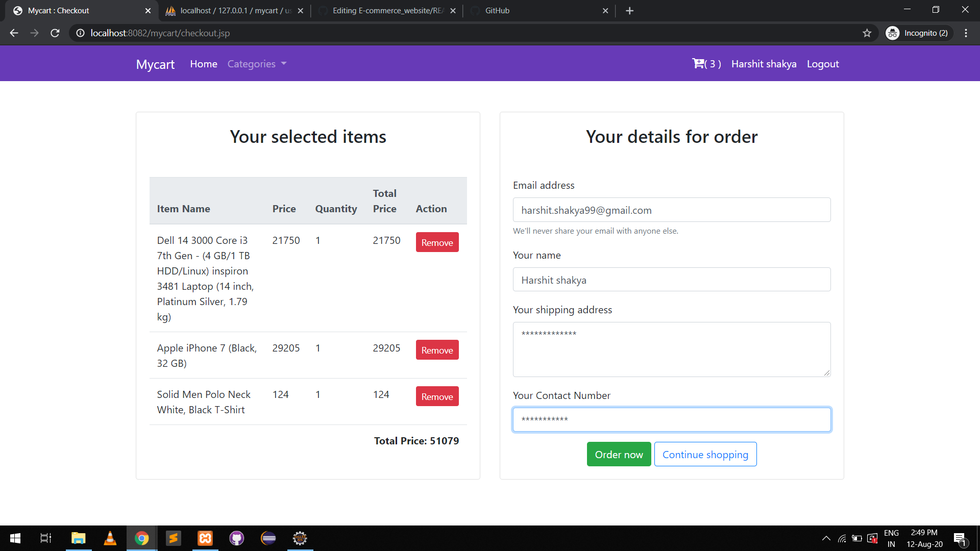The width and height of the screenshot is (980, 551).
Task: Click the Order now button
Action: point(619,454)
